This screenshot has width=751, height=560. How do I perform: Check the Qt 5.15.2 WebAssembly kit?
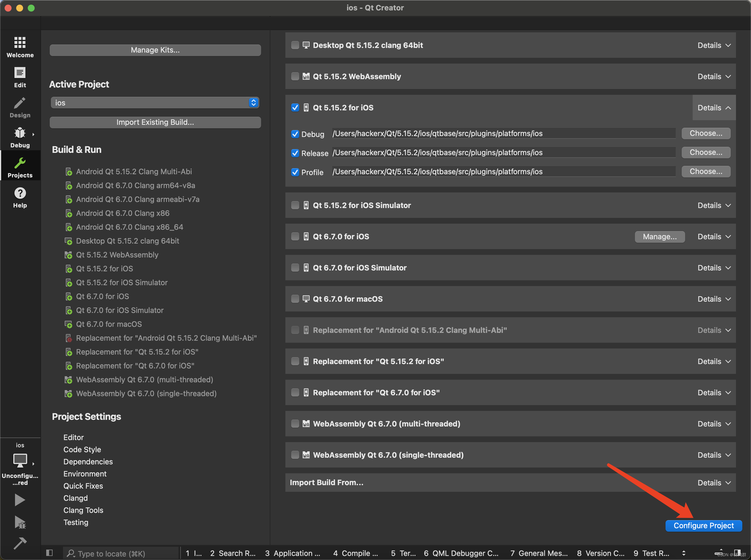(x=295, y=76)
